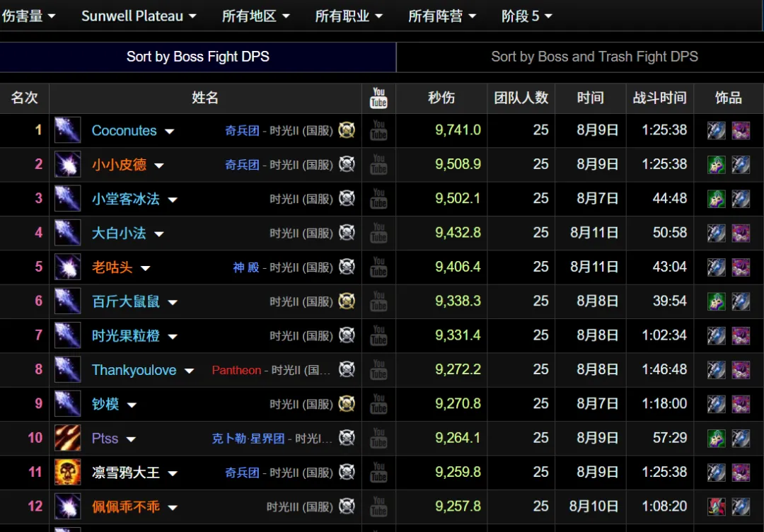Click the YouTube column header icon
The image size is (764, 532).
(x=378, y=98)
